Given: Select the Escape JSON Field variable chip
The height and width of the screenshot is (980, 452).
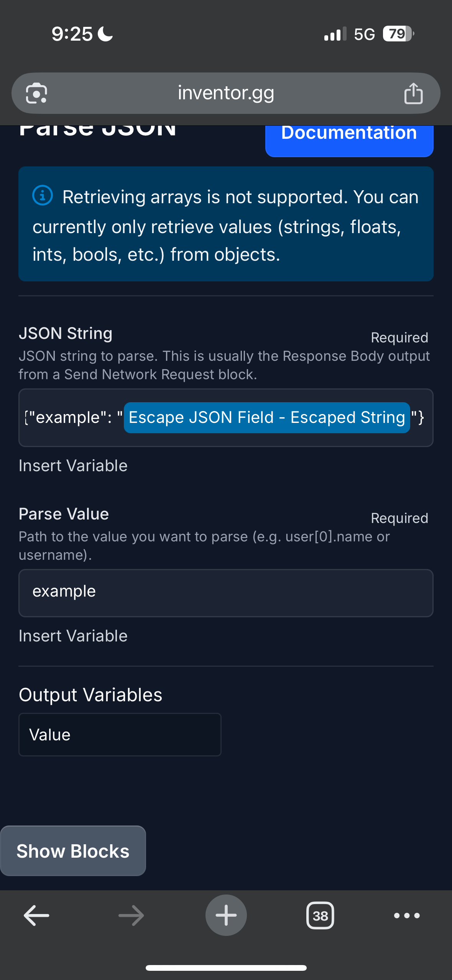Looking at the screenshot, I should 267,418.
